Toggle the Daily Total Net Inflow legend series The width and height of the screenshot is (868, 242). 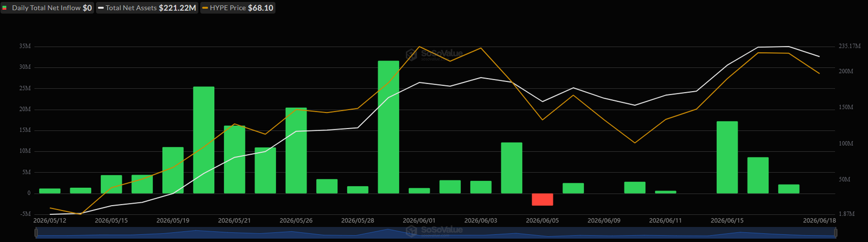[x=47, y=8]
